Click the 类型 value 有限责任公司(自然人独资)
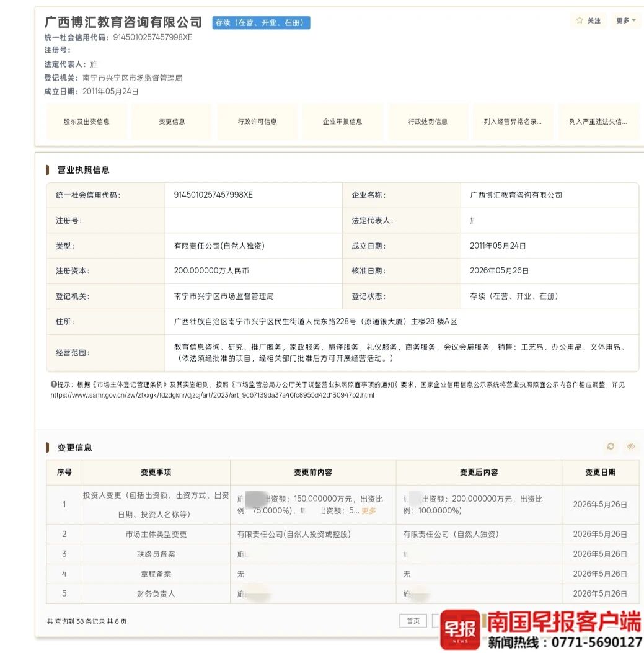The image size is (644, 653). [219, 246]
